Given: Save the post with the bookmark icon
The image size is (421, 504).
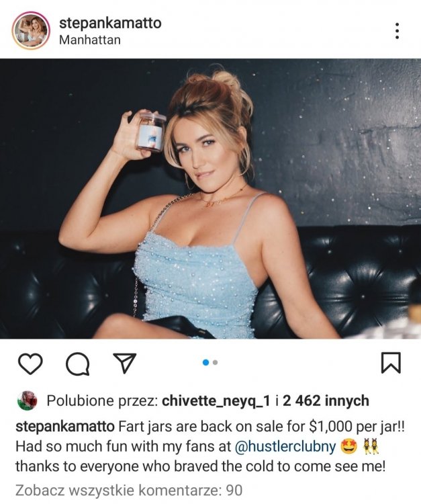Looking at the screenshot, I should click(x=391, y=363).
